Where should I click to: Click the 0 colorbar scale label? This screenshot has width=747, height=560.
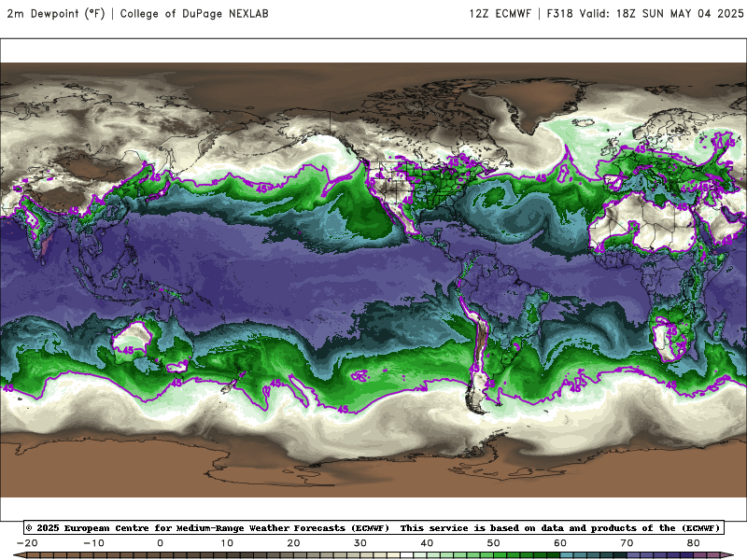(x=161, y=543)
